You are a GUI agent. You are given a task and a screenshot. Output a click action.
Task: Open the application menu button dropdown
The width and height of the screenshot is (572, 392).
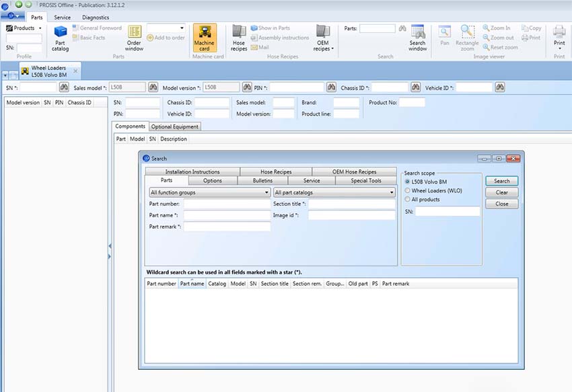point(13,16)
